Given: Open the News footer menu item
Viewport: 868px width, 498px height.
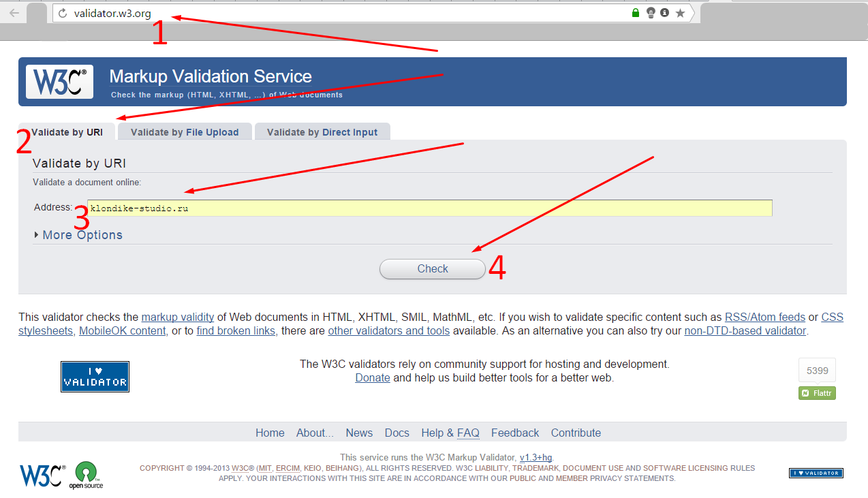Looking at the screenshot, I should [x=359, y=433].
